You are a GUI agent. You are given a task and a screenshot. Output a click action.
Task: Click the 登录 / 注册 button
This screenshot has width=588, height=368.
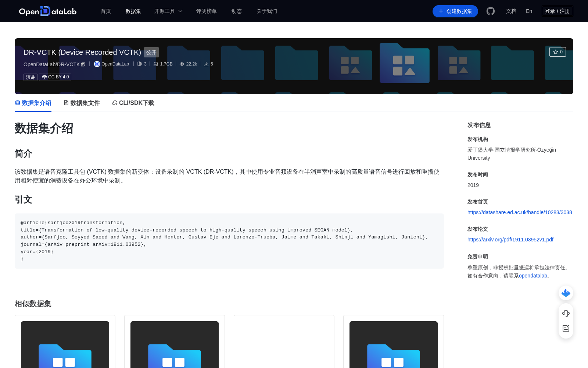click(x=557, y=11)
